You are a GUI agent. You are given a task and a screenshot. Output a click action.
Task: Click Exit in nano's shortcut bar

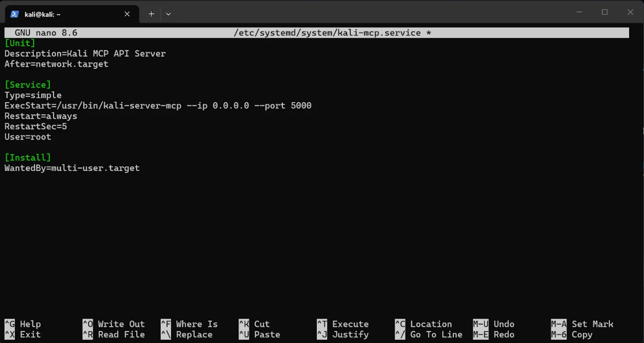31,334
